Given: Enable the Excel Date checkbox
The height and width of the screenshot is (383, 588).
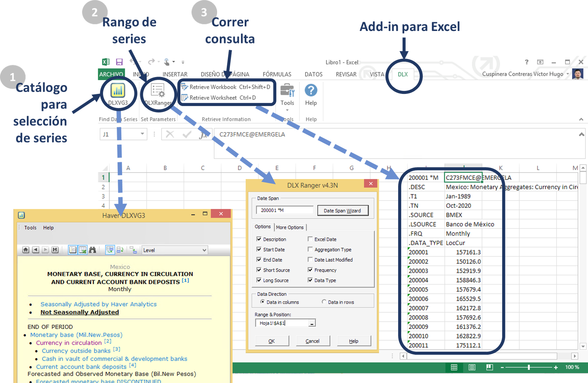Looking at the screenshot, I should [x=310, y=239].
